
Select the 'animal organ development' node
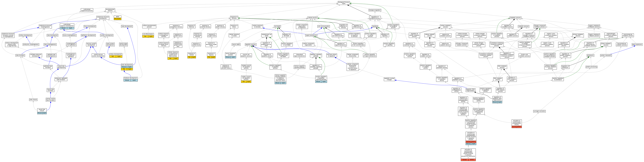(x=123, y=44)
